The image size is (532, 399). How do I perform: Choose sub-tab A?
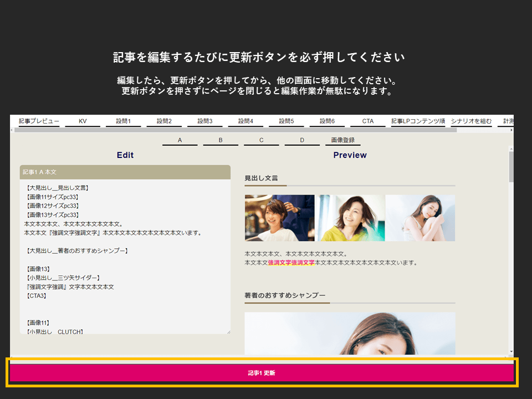(x=180, y=140)
